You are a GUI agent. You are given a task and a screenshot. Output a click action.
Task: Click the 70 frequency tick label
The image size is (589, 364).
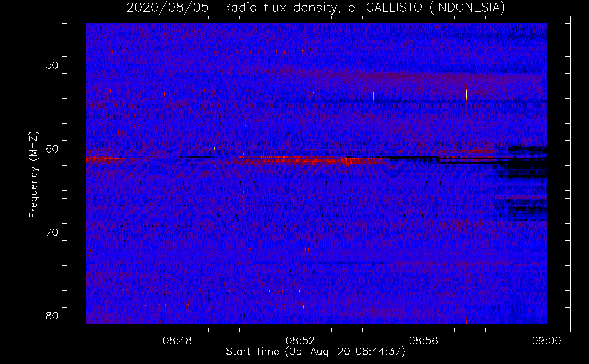[x=52, y=232]
